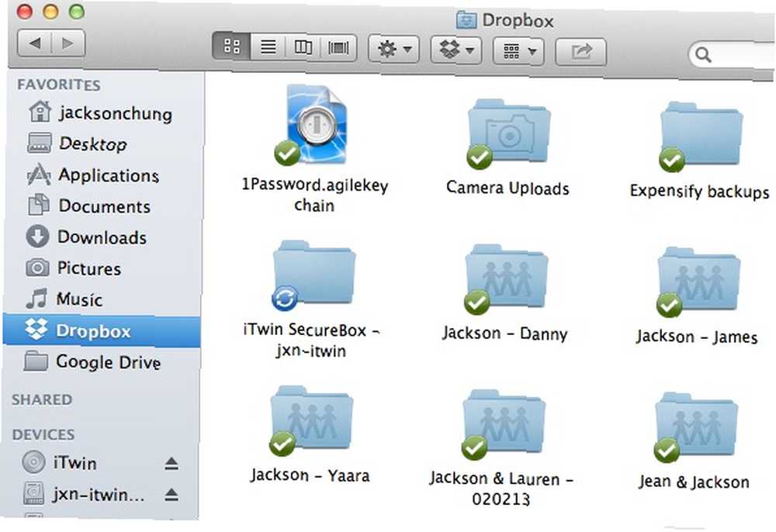Viewport: 776px width, 532px height.
Task: Eject the jxn-itwin device
Action: pos(171,494)
